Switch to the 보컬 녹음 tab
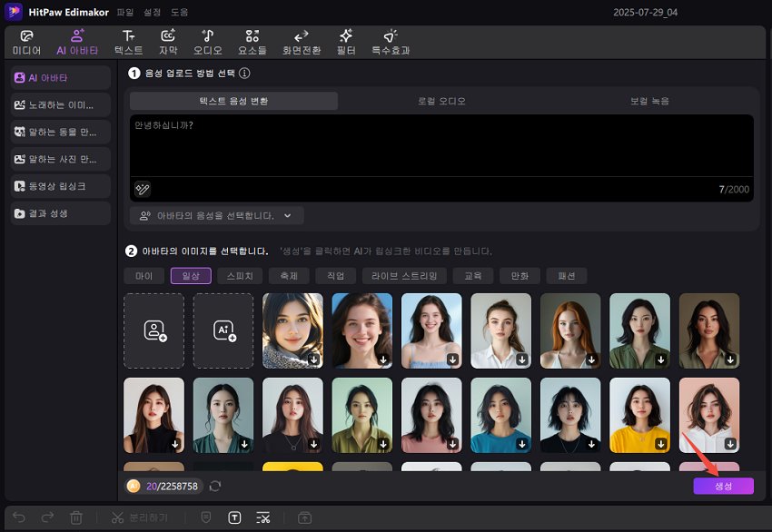 pyautogui.click(x=649, y=101)
